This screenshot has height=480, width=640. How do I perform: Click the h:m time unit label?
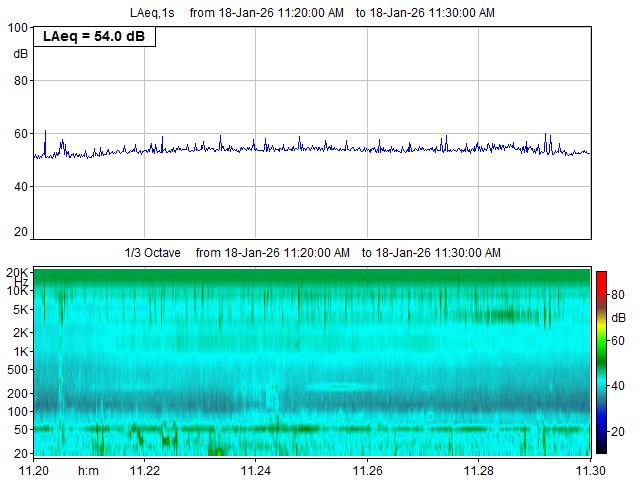pyautogui.click(x=89, y=469)
